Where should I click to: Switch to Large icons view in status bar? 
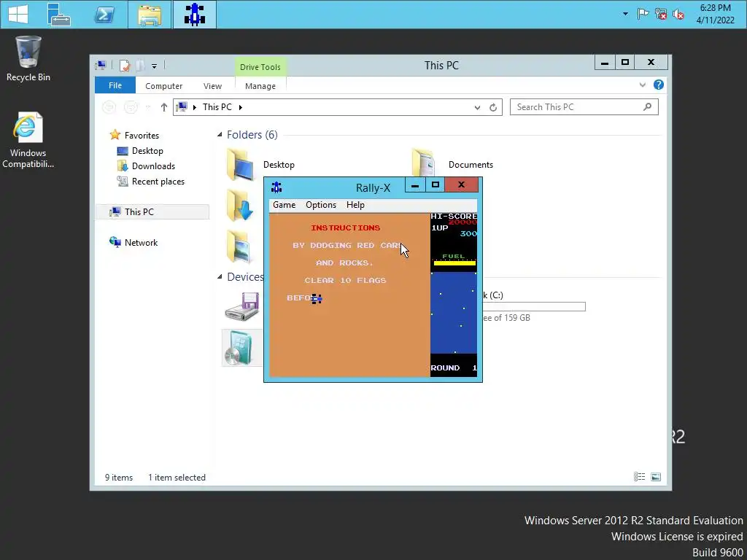click(656, 477)
